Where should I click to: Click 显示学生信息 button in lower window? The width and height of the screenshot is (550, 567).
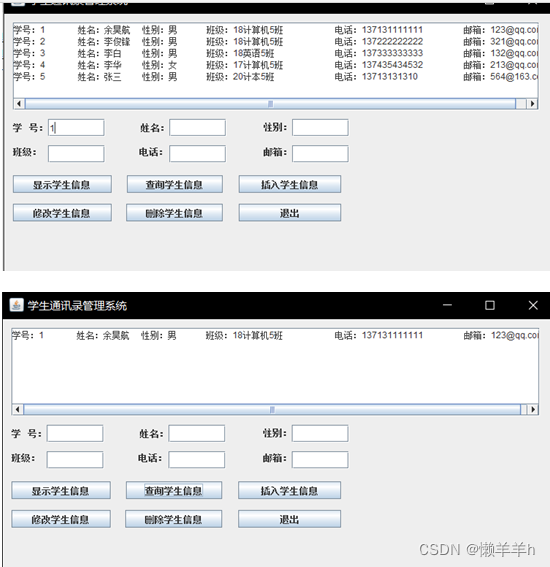61,490
